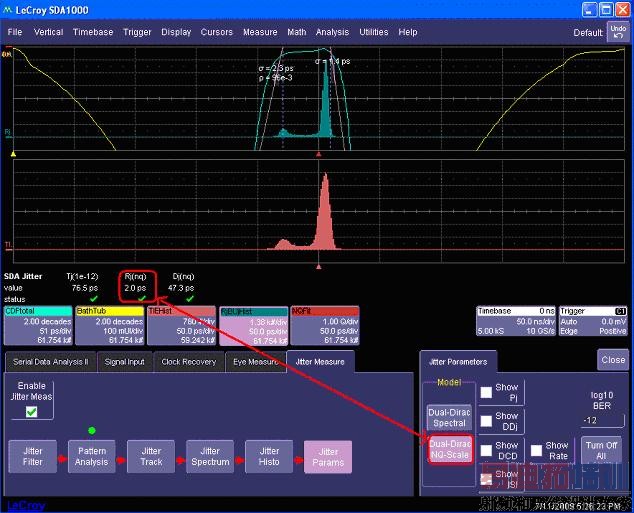Open the Analysis menu
The width and height of the screenshot is (634, 513).
coord(332,32)
